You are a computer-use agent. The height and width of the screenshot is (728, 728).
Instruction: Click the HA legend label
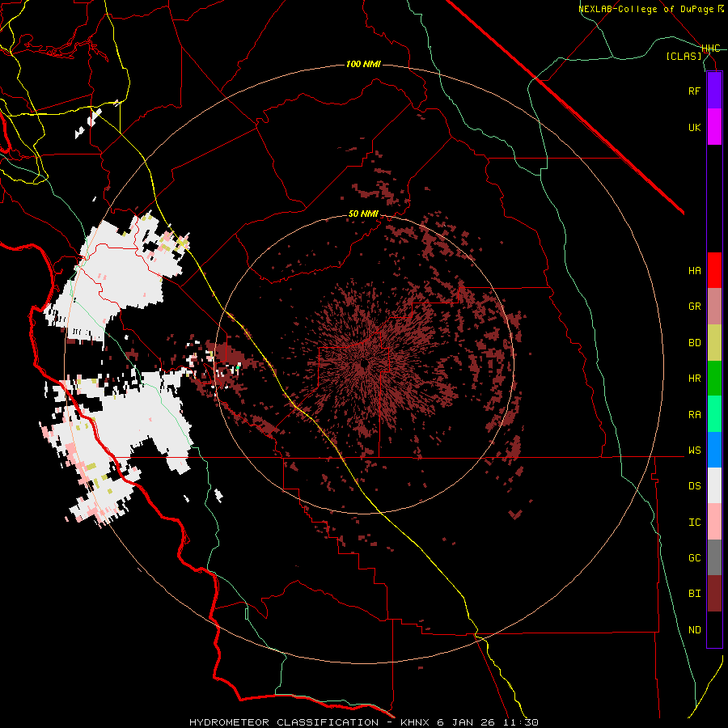point(694,270)
